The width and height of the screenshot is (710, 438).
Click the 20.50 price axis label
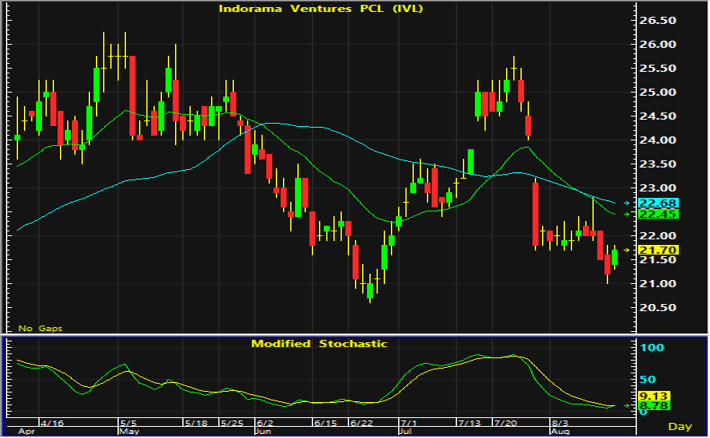coord(657,308)
